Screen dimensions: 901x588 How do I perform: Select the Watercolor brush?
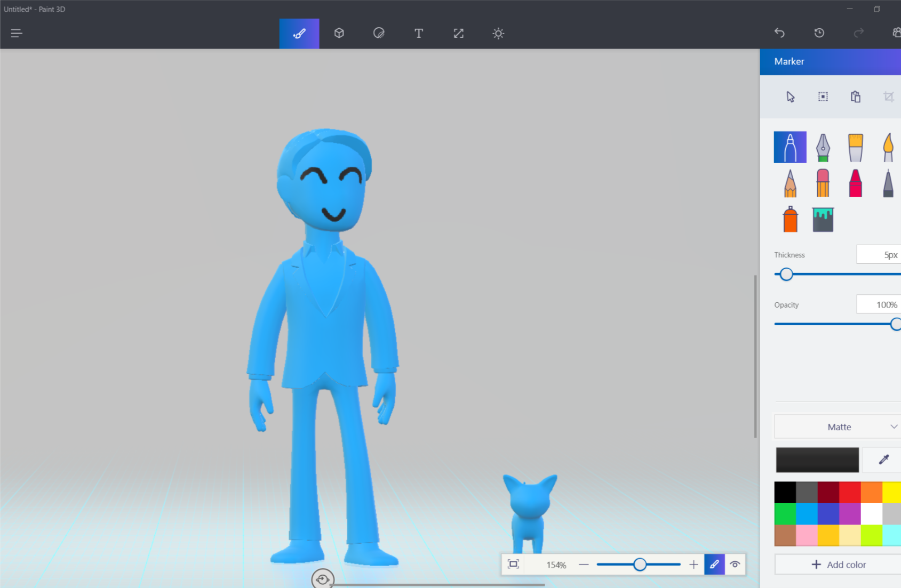[x=888, y=147]
